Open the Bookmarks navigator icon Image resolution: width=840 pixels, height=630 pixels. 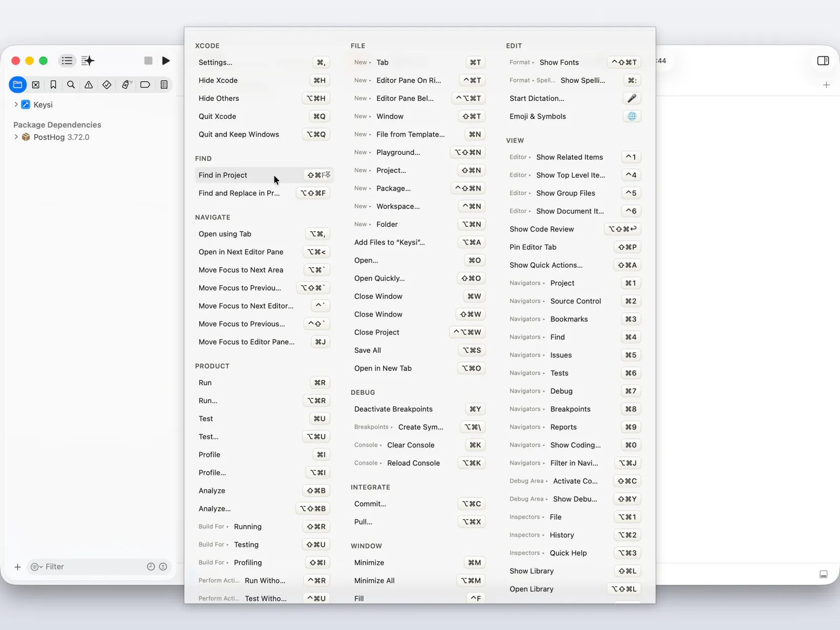pyautogui.click(x=53, y=85)
